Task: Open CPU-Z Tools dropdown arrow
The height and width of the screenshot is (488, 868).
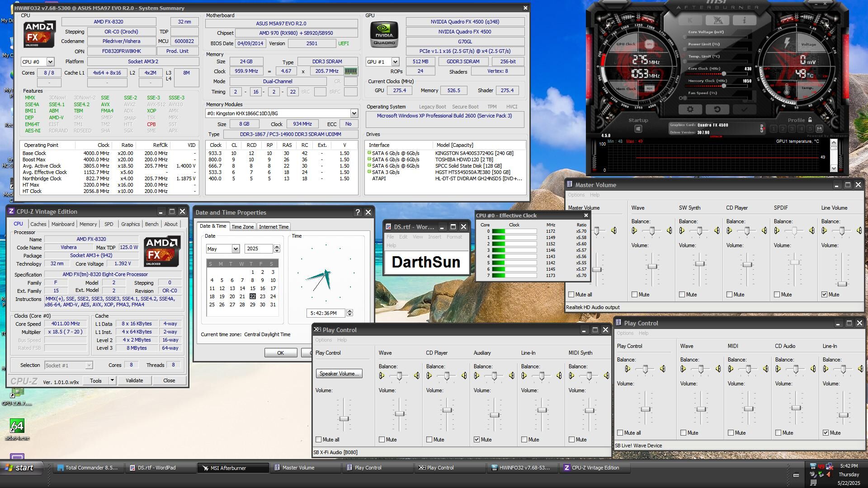Action: click(112, 380)
